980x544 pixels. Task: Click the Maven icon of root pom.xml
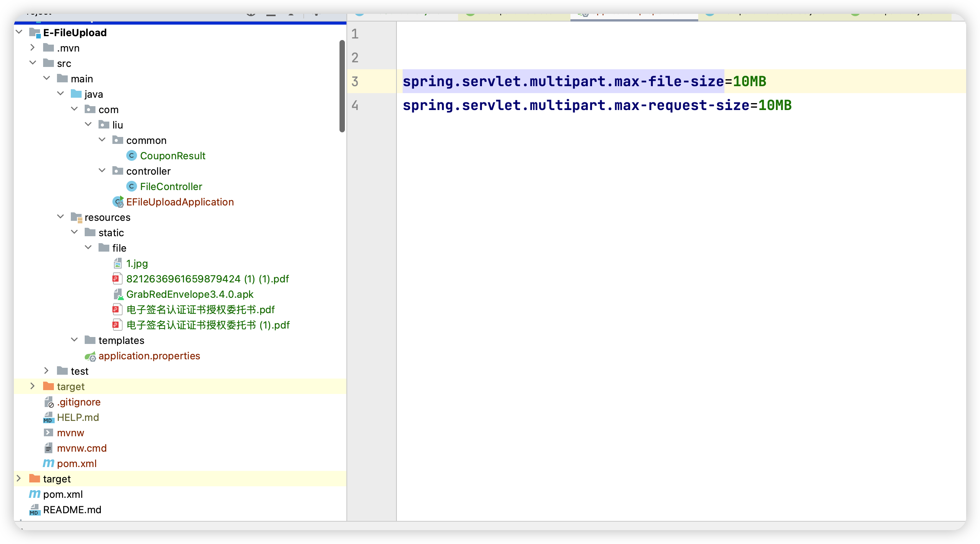(x=35, y=494)
